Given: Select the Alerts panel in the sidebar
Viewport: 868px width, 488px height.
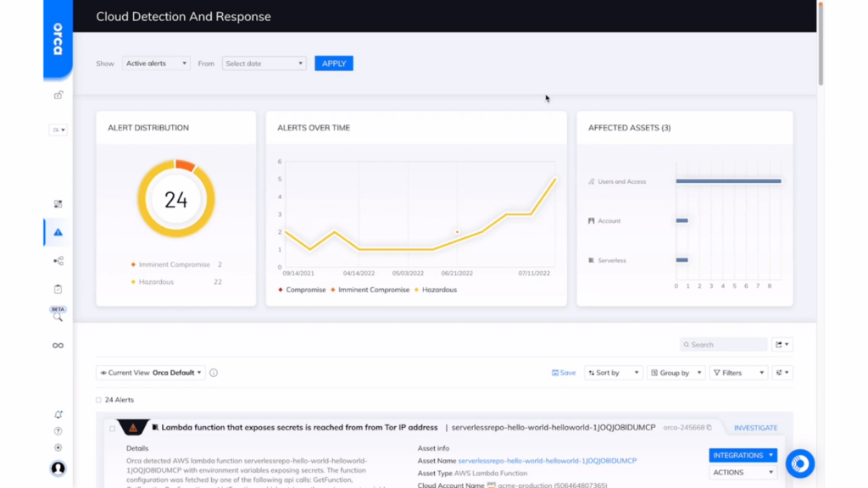Looking at the screenshot, I should click(56, 231).
